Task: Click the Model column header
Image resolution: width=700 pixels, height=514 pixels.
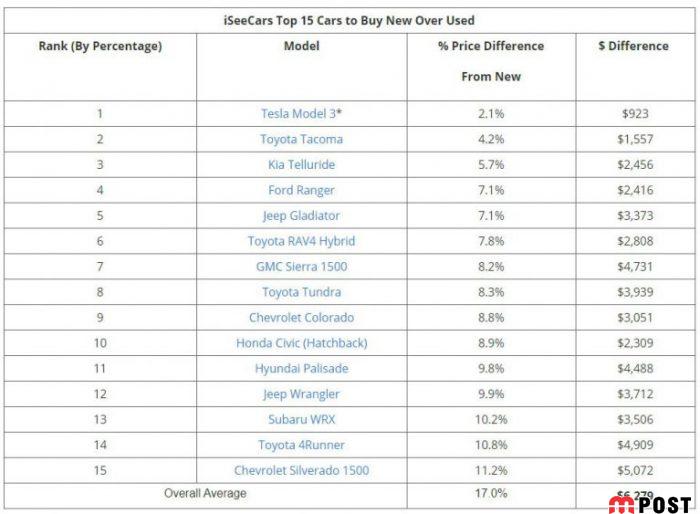Action: click(x=301, y=46)
